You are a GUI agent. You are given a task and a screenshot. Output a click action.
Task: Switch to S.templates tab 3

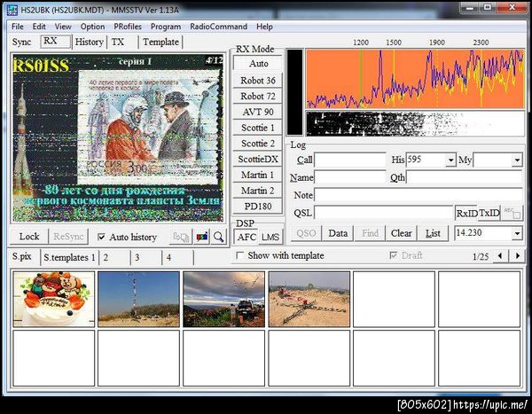[146, 258]
